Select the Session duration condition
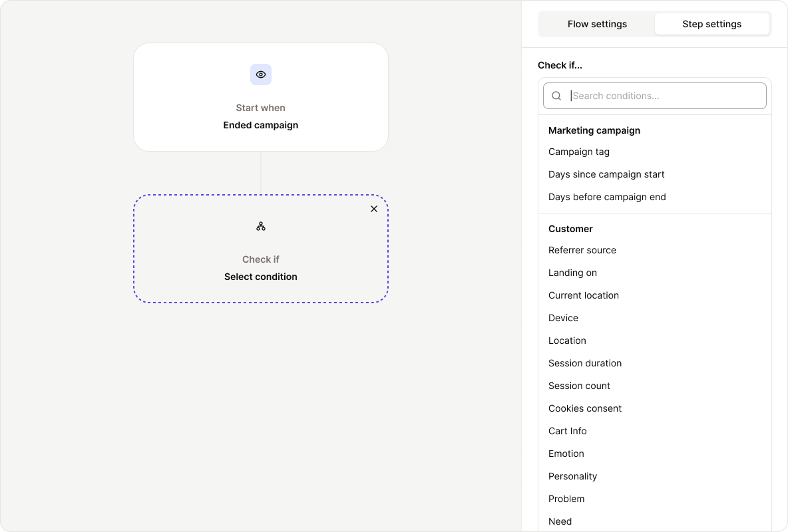 point(585,363)
